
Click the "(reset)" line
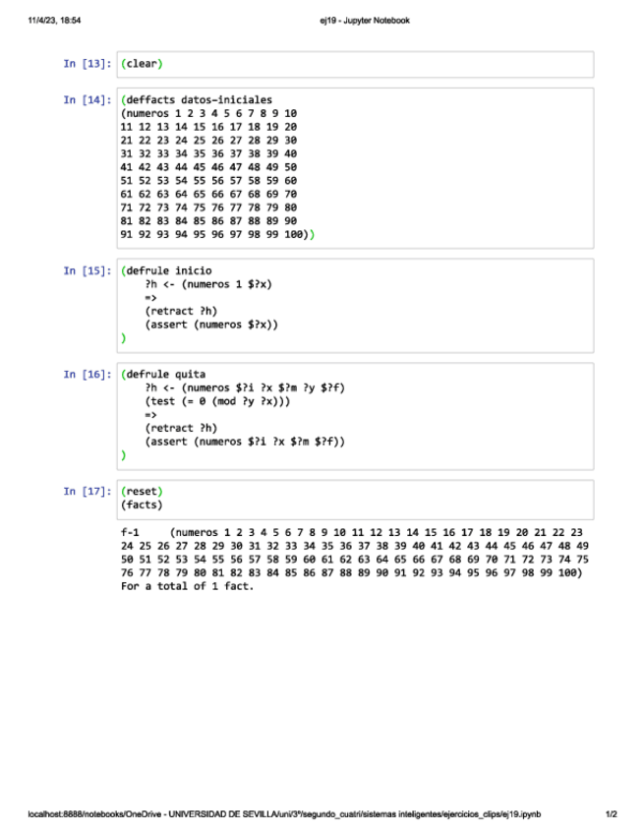[142, 492]
